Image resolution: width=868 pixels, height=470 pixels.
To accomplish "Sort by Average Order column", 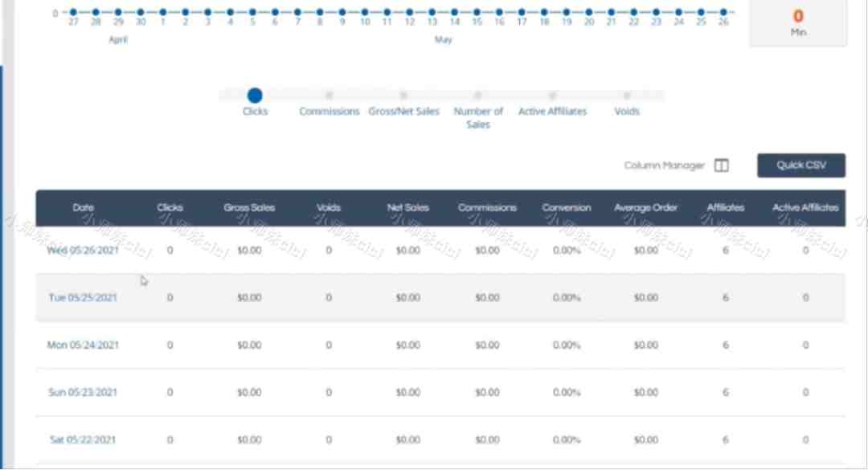I will coord(645,207).
